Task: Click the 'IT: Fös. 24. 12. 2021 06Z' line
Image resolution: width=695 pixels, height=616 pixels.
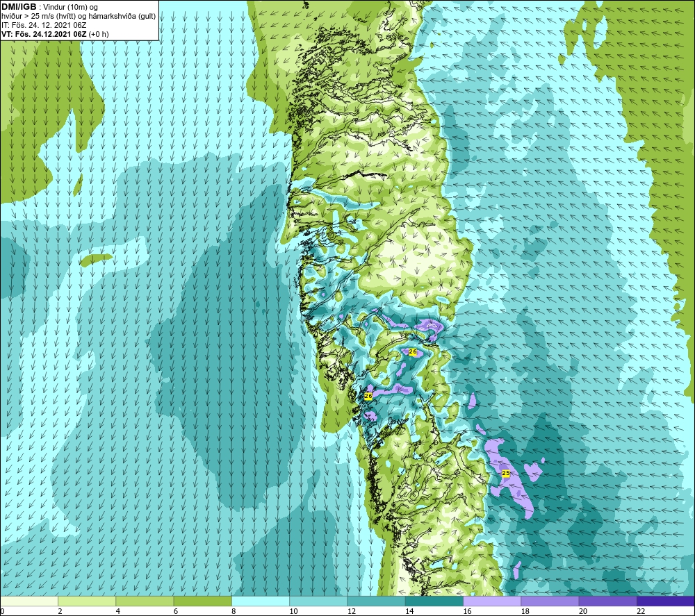Action: pos(43,25)
